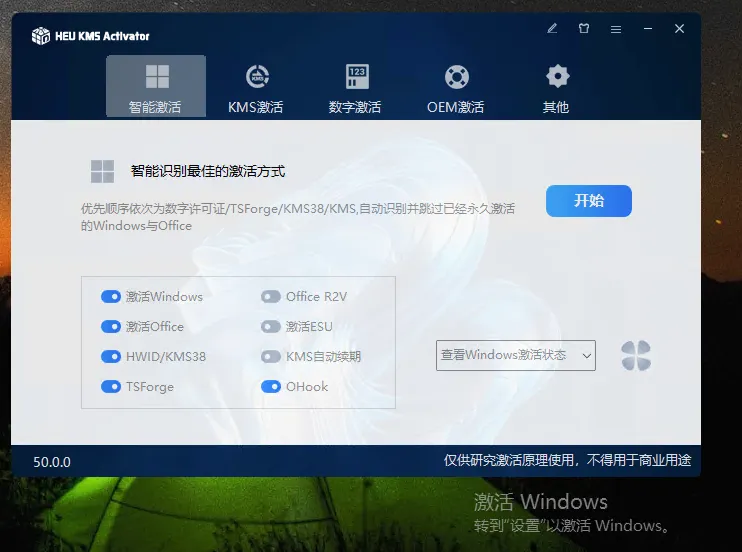Click the 优先顺序依次为数字许可证 description text
Screen dimensions: 742x552
(x=298, y=217)
